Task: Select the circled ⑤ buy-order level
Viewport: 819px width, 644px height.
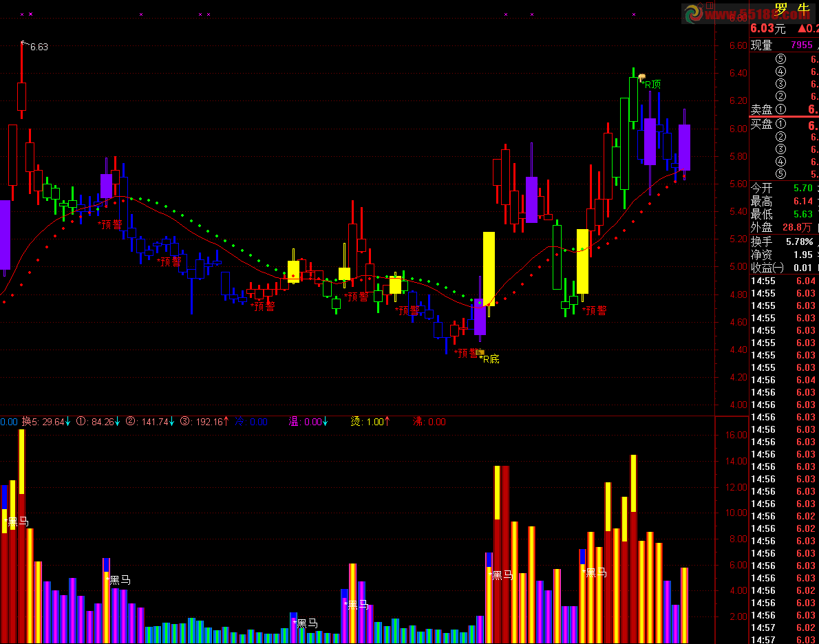Action: point(781,174)
